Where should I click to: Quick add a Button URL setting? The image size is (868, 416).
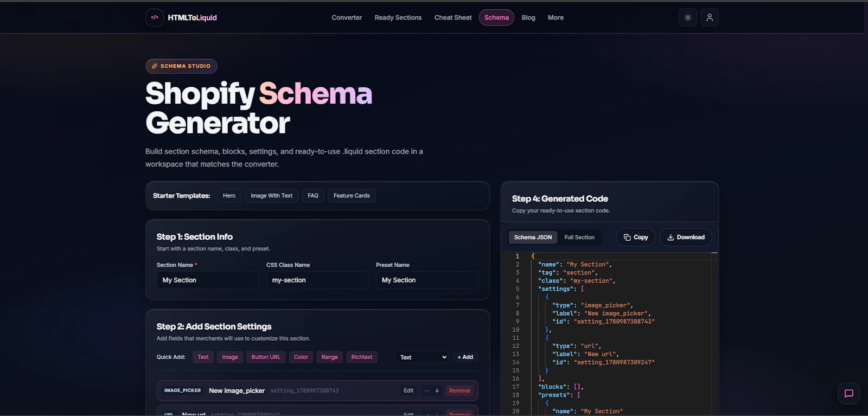(x=266, y=357)
